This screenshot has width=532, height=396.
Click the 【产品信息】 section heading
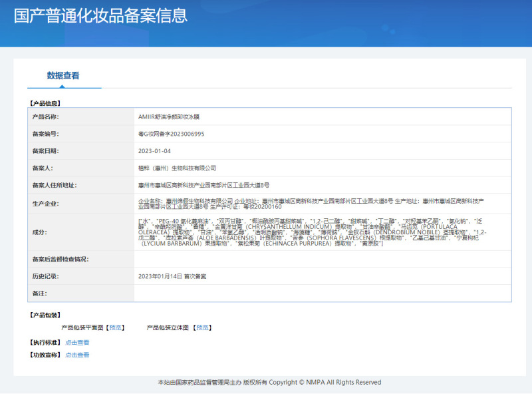pos(44,103)
